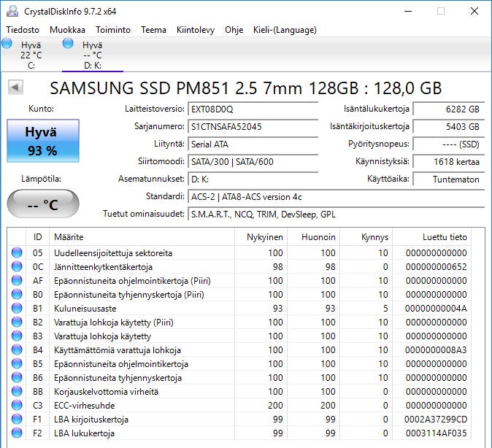Open the Teema menu

pos(153,30)
